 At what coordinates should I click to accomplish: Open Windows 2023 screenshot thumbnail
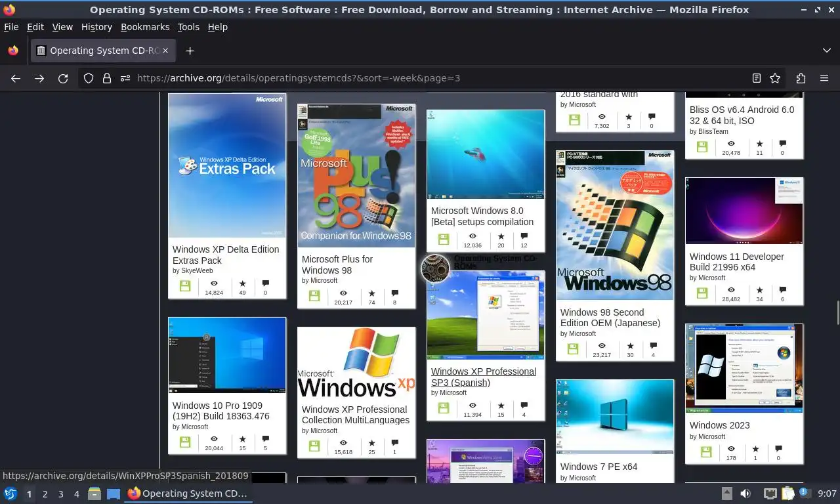pos(744,368)
